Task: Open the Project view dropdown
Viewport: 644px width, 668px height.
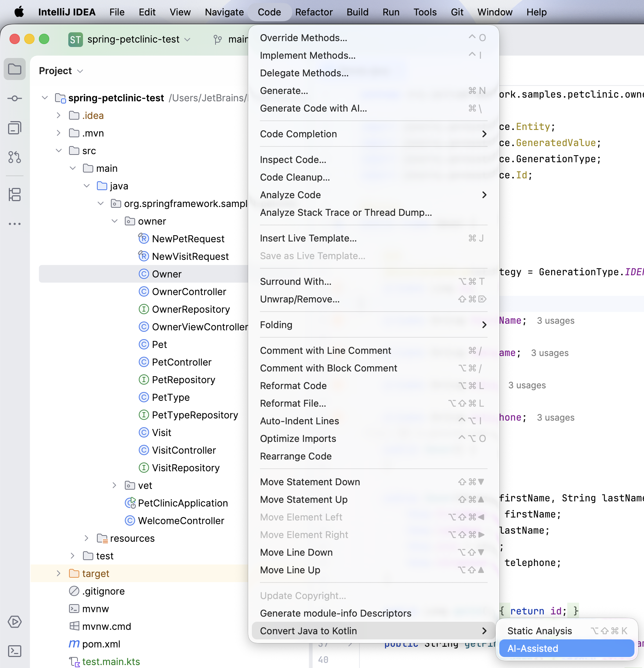Action: click(x=61, y=71)
